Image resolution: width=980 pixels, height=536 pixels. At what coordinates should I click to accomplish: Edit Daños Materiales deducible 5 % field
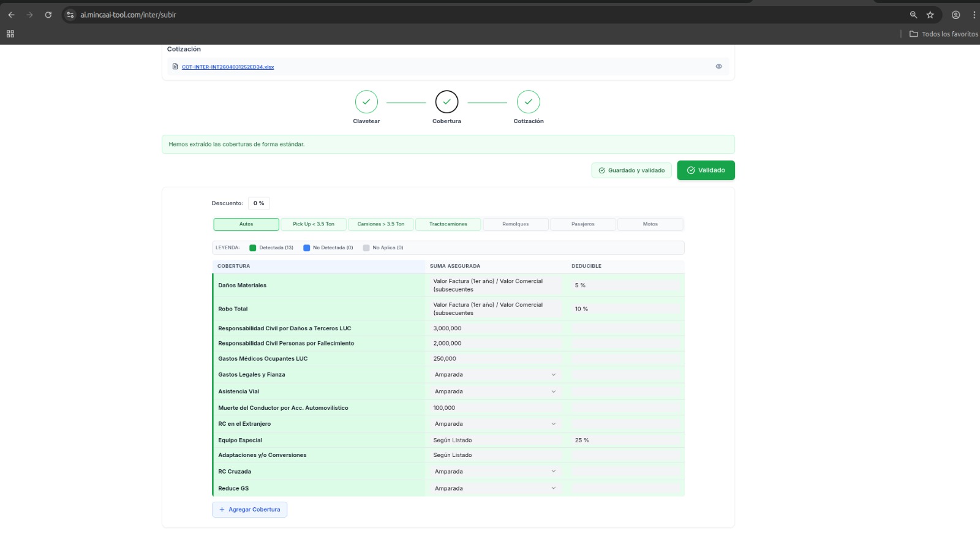[x=625, y=285]
